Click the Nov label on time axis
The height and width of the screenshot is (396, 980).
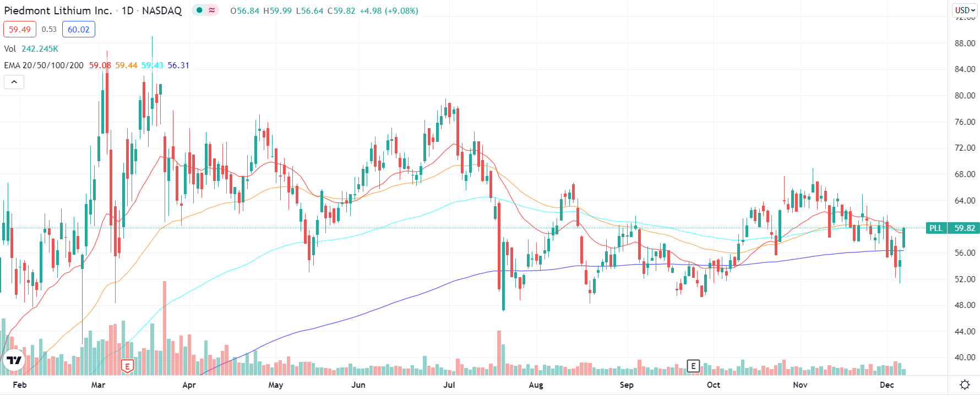800,385
